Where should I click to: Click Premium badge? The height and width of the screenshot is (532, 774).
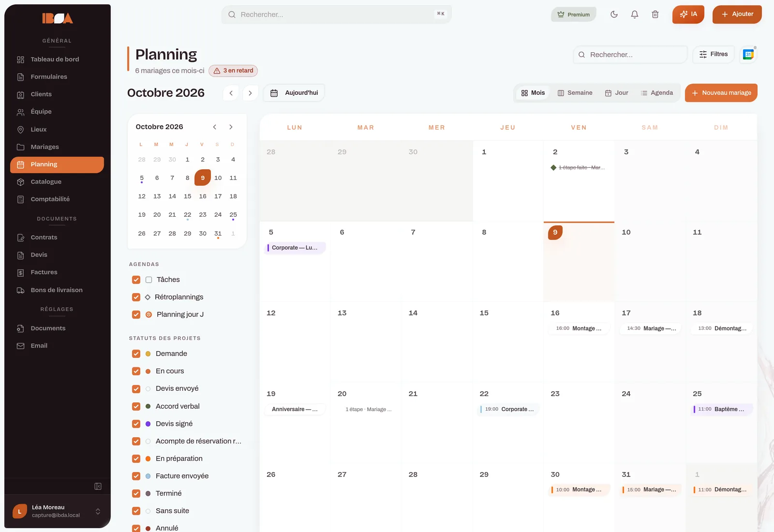tap(574, 15)
